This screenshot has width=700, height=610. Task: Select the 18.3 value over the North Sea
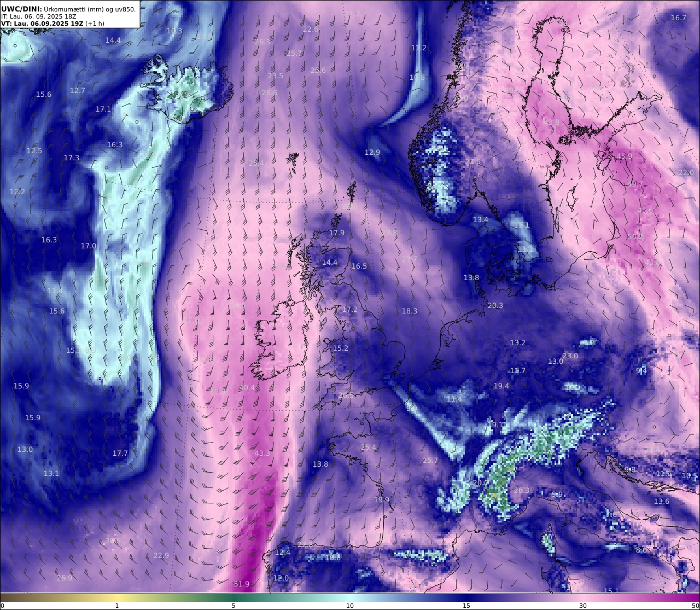(x=410, y=311)
